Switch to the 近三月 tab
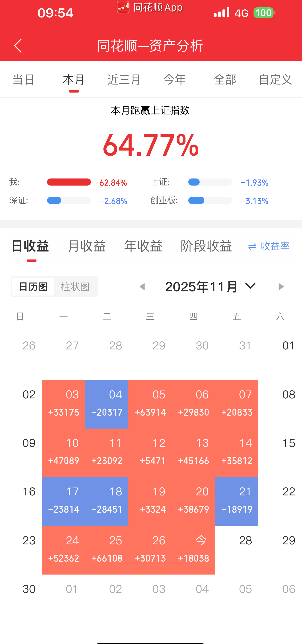Image resolution: width=302 pixels, height=644 pixels. coord(124,80)
